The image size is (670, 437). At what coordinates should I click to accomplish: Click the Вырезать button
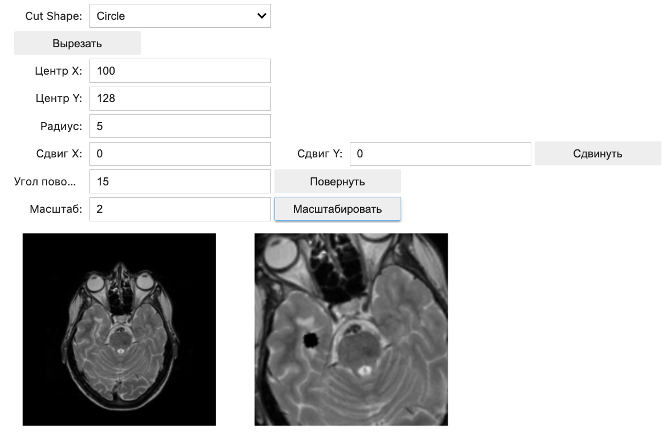point(77,43)
